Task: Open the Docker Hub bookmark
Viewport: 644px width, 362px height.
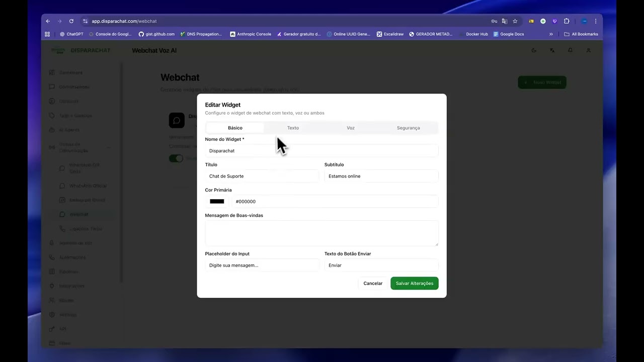Action: pyautogui.click(x=473, y=34)
